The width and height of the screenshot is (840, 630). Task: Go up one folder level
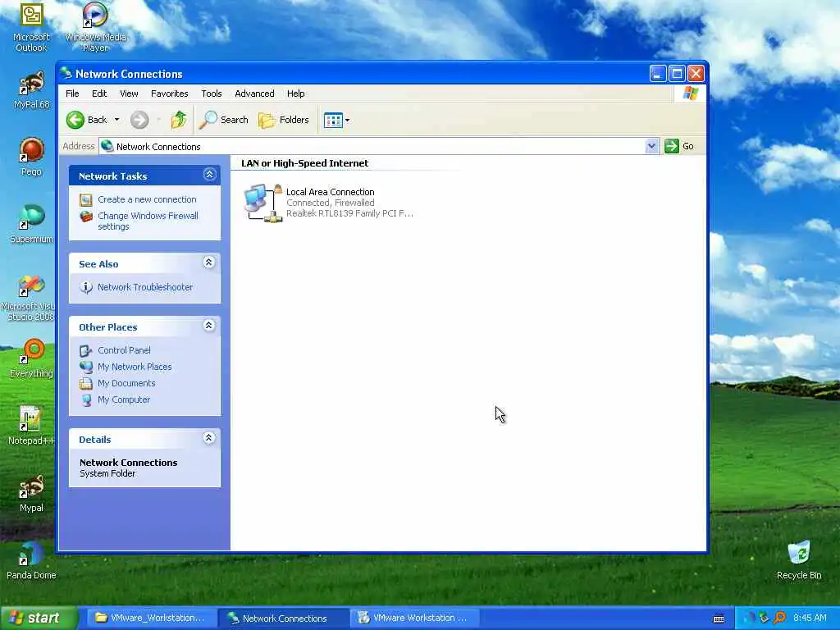click(x=179, y=120)
